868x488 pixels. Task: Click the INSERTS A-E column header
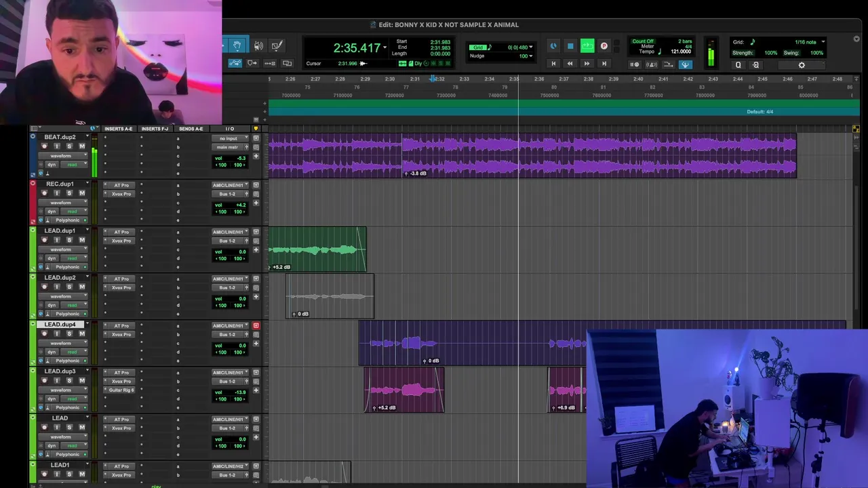coord(119,129)
